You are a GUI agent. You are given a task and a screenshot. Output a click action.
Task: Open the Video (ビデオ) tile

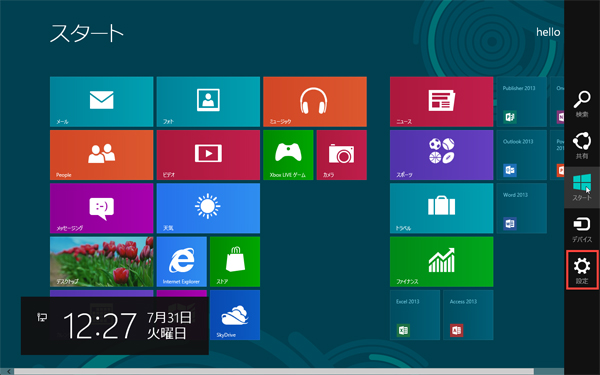click(x=208, y=155)
